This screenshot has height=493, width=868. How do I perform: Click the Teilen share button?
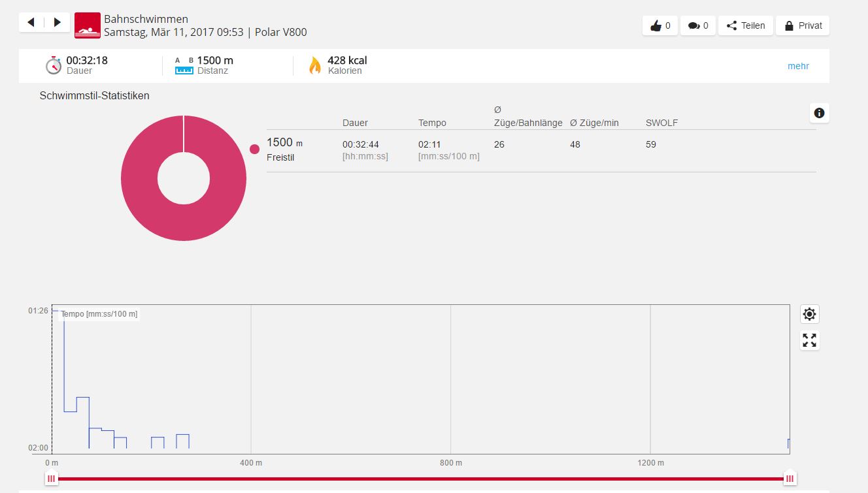click(x=745, y=25)
